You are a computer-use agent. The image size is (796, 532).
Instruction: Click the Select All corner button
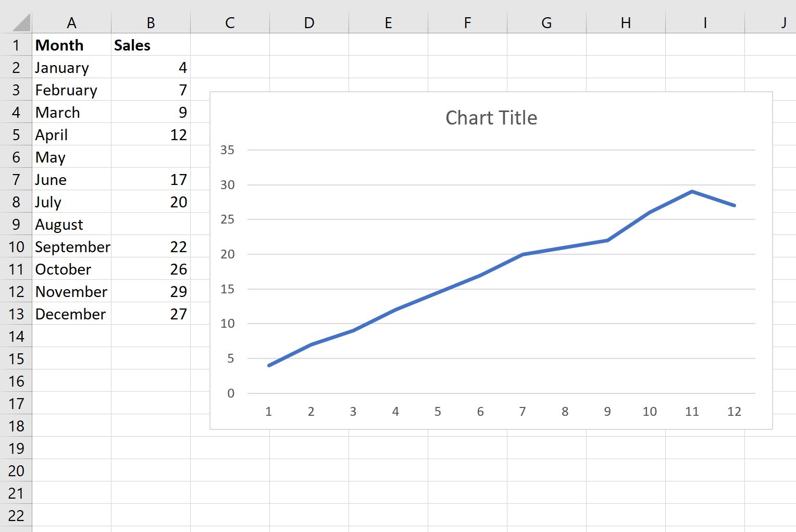(16, 22)
